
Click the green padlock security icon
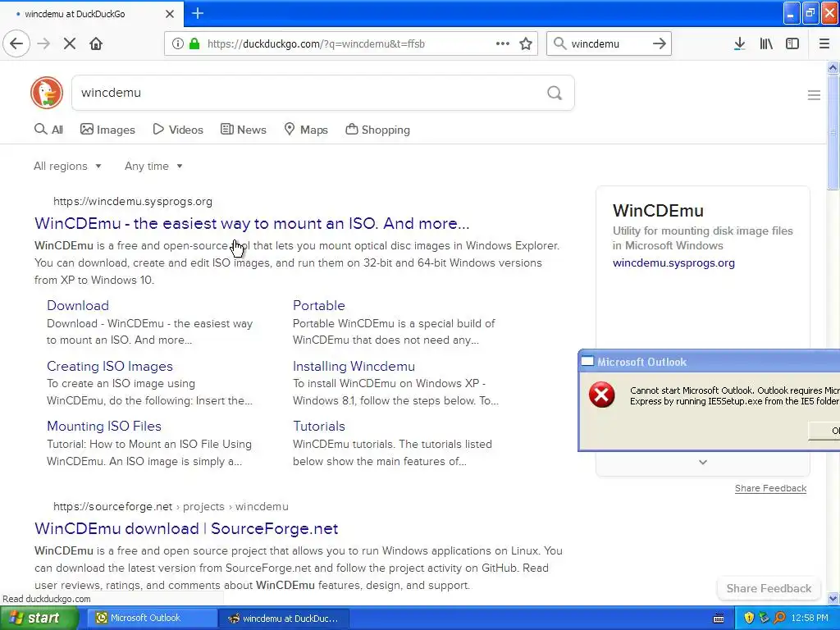pyautogui.click(x=194, y=43)
